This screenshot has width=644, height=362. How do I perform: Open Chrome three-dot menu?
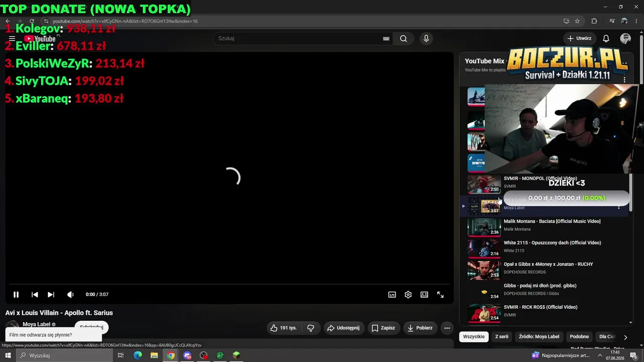pos(636,21)
